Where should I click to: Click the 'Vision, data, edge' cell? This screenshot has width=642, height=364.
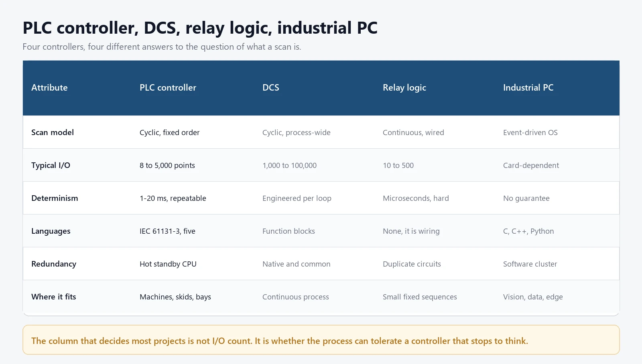tap(533, 297)
